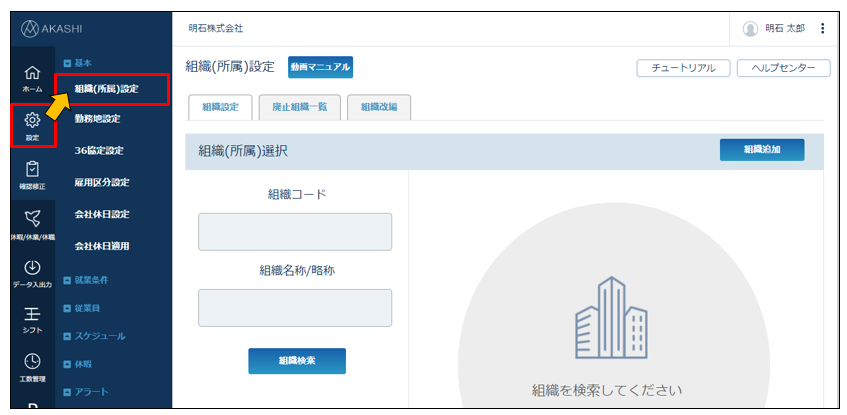Select 勤務地設定 menu item
This screenshot has height=415, width=847.
tap(97, 119)
